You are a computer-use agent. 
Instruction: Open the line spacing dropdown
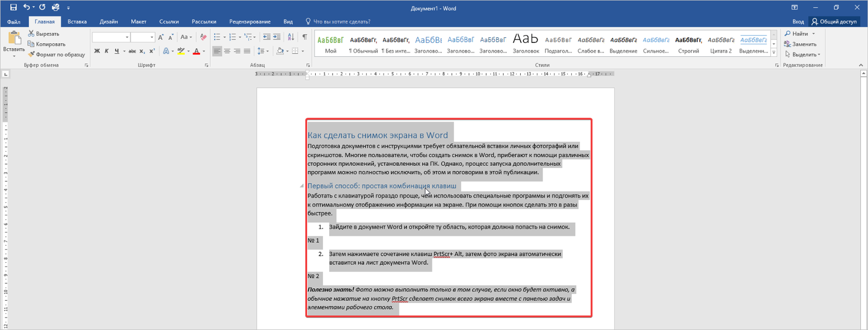coord(263,51)
